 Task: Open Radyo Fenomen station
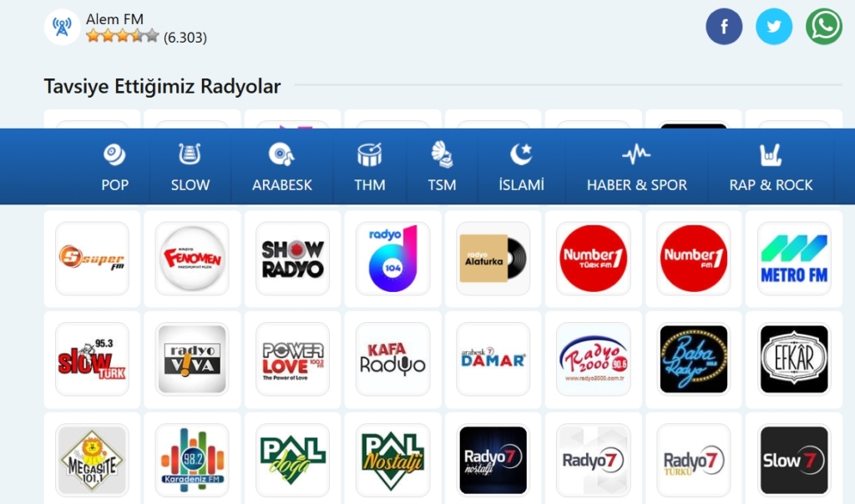(x=192, y=259)
